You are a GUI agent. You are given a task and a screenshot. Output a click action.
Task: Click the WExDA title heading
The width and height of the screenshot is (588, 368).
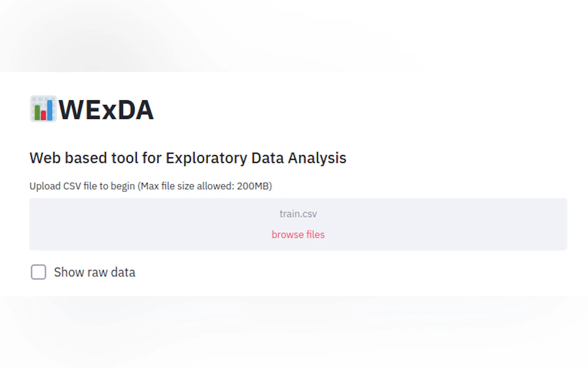(106, 110)
